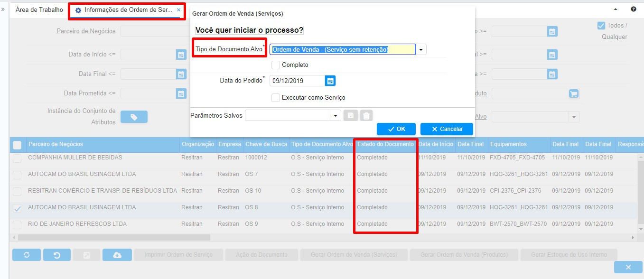Click the cell BWT-2570_BWT-2570
Viewport: 644px width, 279px height.
[518, 224]
